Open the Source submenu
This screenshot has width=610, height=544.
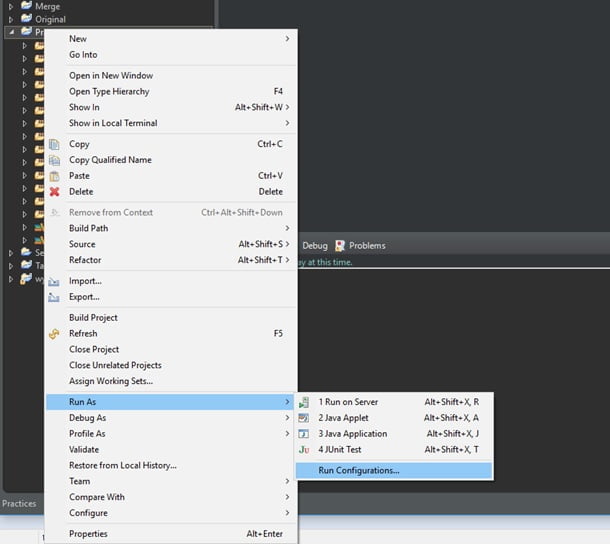point(171,244)
